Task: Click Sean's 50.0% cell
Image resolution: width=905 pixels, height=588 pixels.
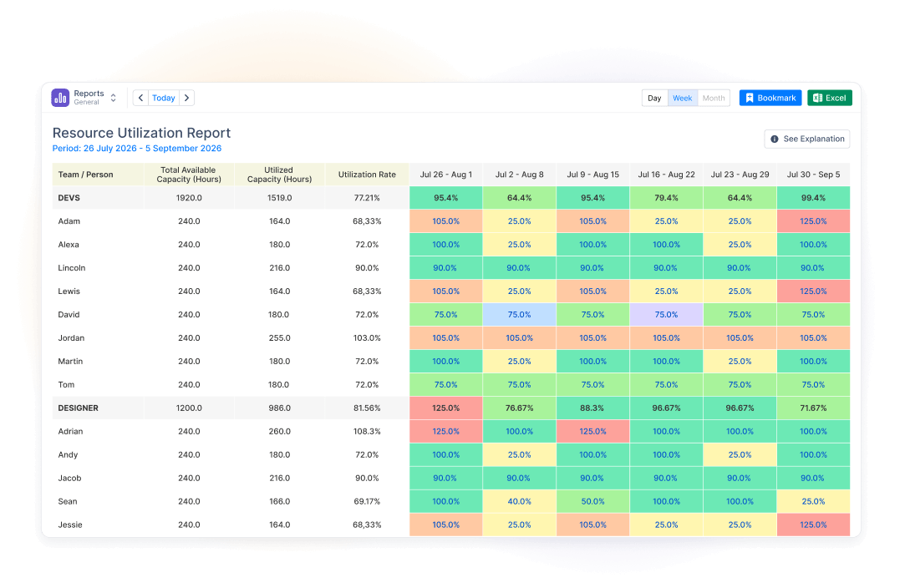Action: point(592,501)
